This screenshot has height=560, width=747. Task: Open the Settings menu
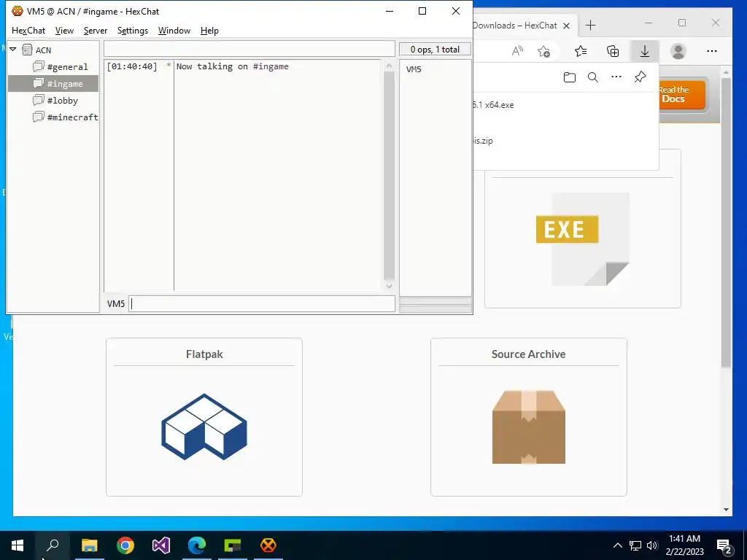(133, 31)
